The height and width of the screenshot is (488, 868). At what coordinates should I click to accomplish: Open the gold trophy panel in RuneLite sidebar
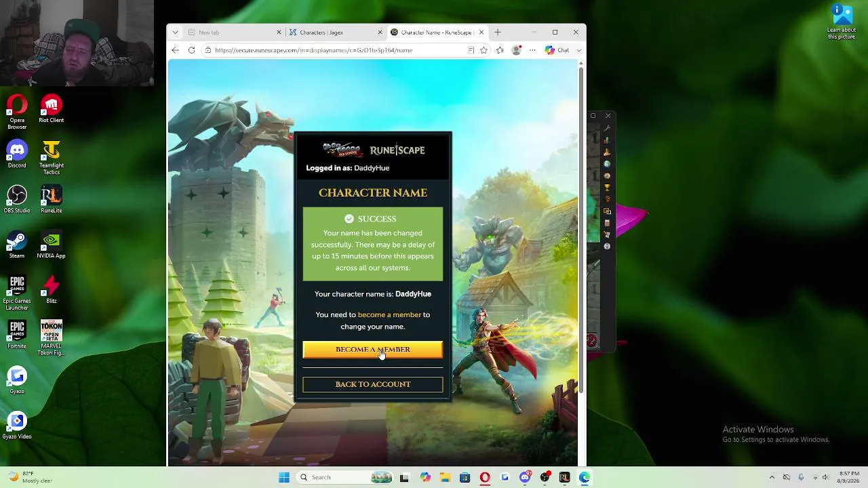607,188
